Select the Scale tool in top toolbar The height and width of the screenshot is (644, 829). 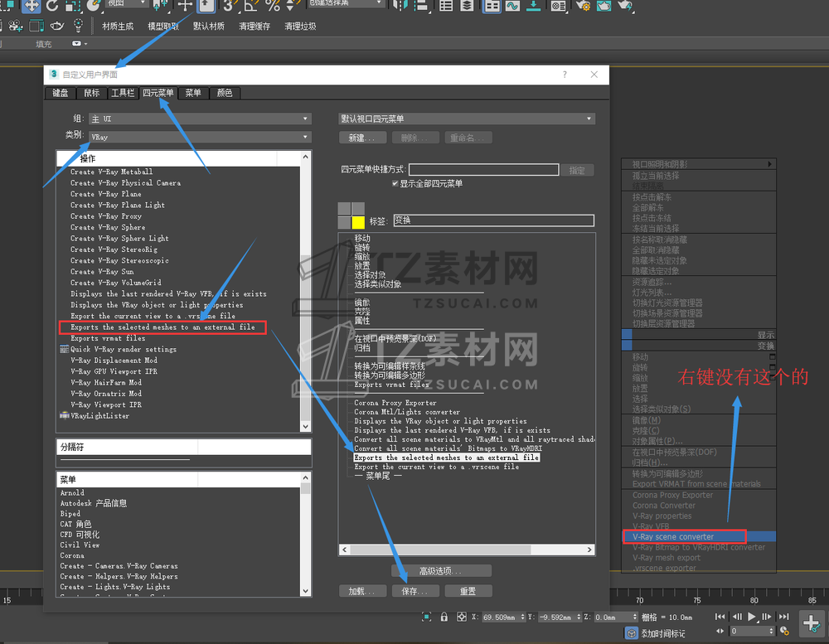point(72,6)
